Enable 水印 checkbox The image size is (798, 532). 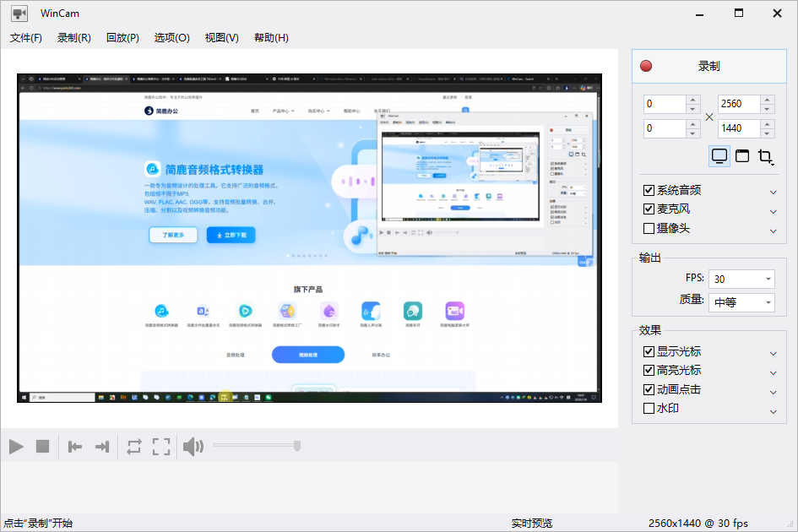(x=649, y=409)
